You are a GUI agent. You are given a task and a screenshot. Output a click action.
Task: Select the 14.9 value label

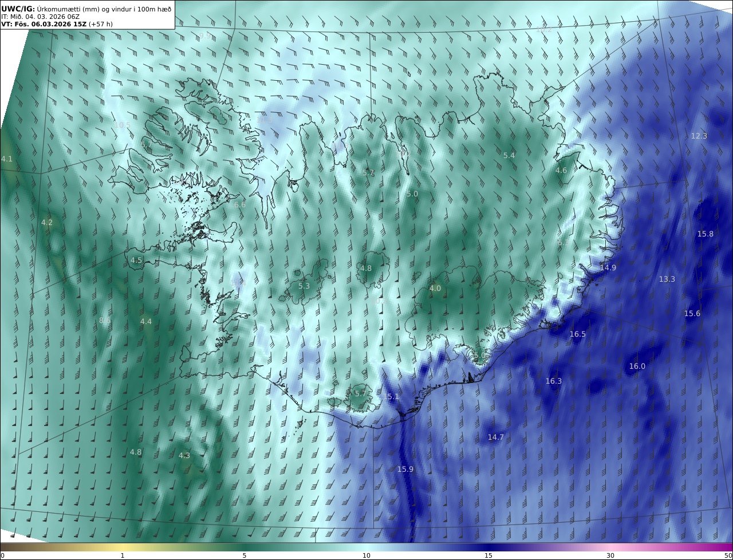pyautogui.click(x=608, y=268)
